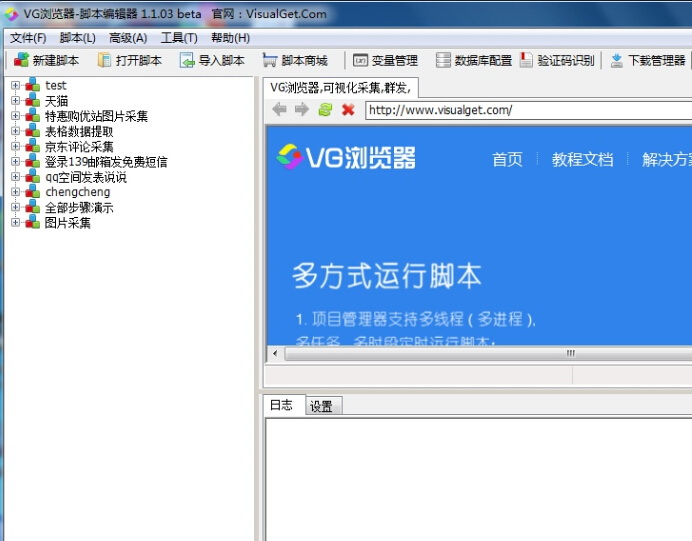
Task: Click the 验证码识别 toolbar icon
Action: click(526, 60)
